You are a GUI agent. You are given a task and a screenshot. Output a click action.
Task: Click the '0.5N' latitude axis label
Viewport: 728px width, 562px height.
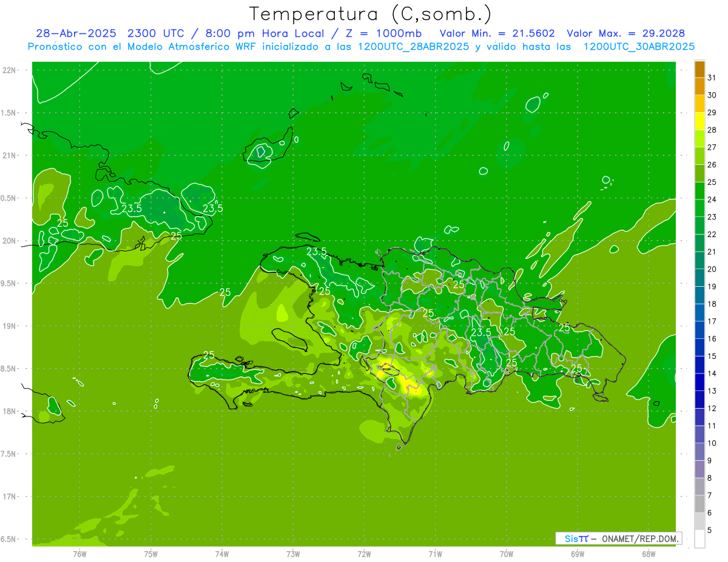point(8,198)
